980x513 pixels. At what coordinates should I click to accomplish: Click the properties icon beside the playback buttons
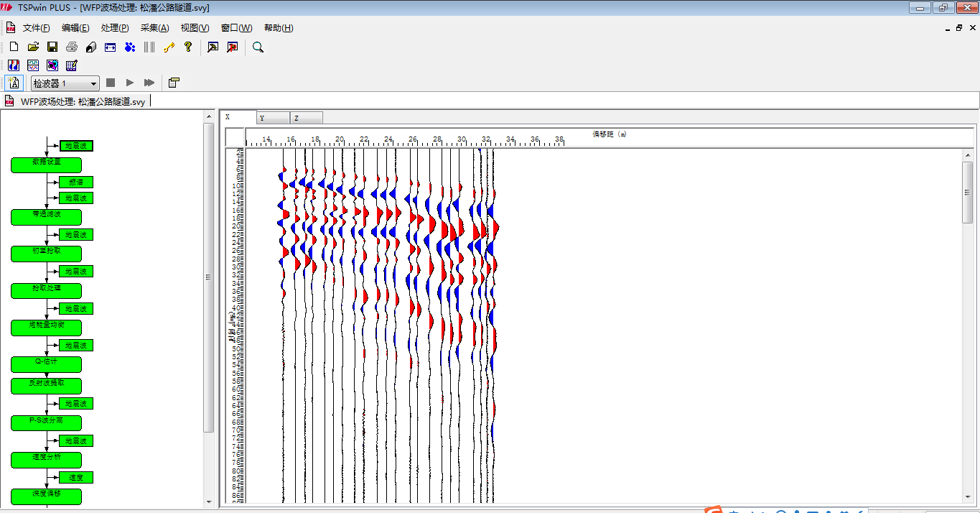pos(174,83)
